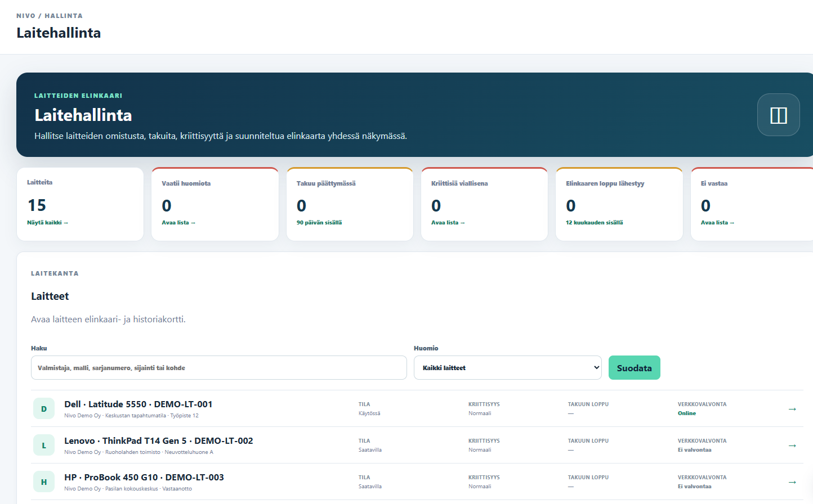This screenshot has height=504, width=813.
Task: Open the Lenovo ThinkPad T14 Gen 5 device
Action: click(158, 441)
